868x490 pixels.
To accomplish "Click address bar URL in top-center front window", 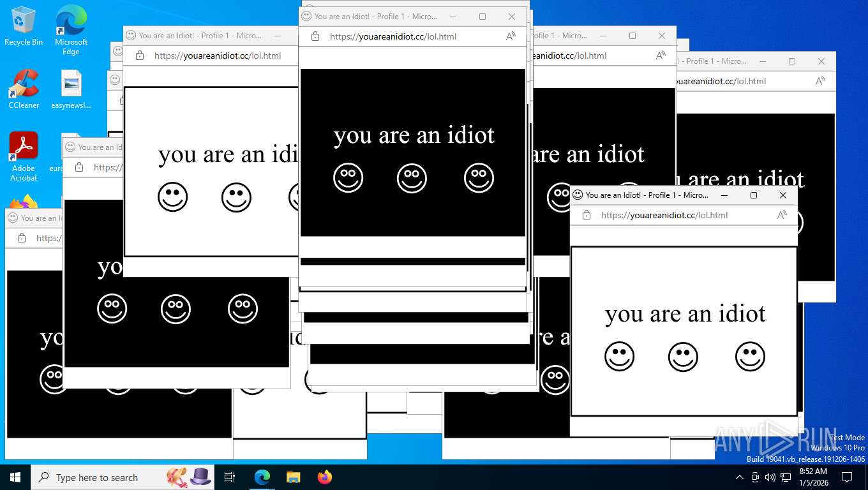I will click(x=393, y=36).
